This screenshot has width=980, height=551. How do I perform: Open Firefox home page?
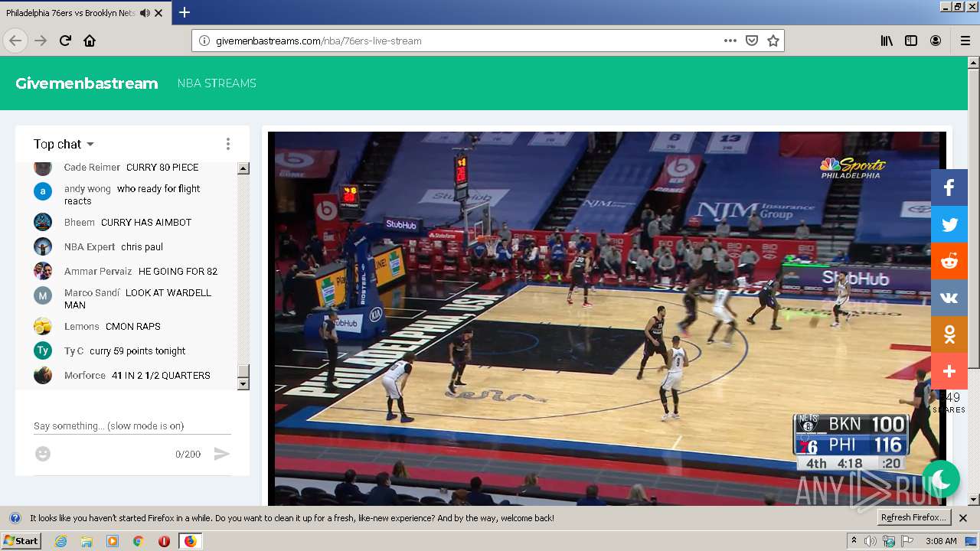90,41
